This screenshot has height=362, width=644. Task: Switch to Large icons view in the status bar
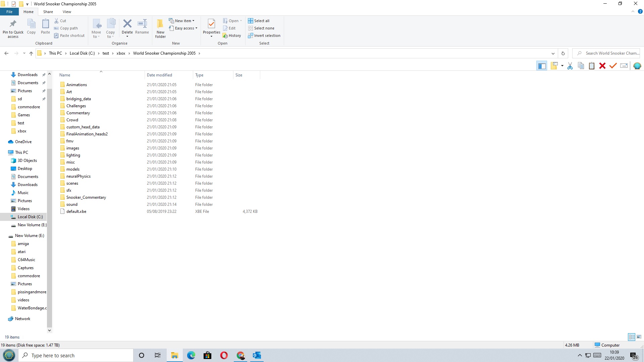coord(639,337)
